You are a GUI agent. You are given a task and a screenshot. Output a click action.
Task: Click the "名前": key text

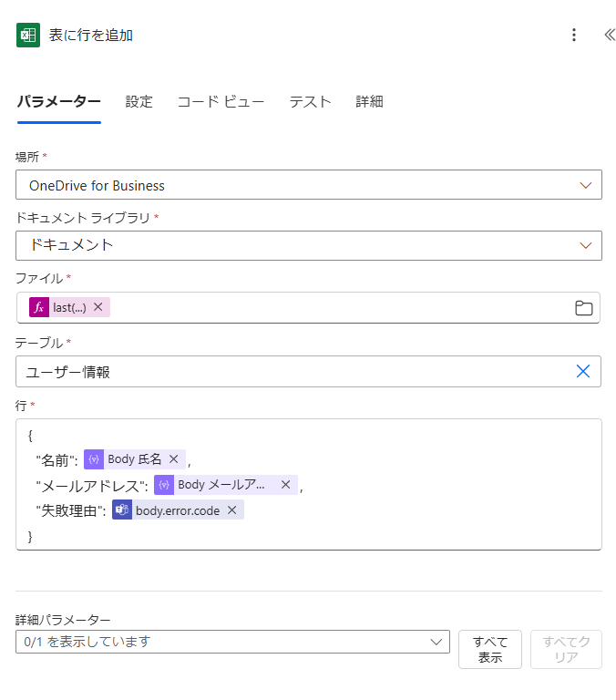pyautogui.click(x=56, y=459)
